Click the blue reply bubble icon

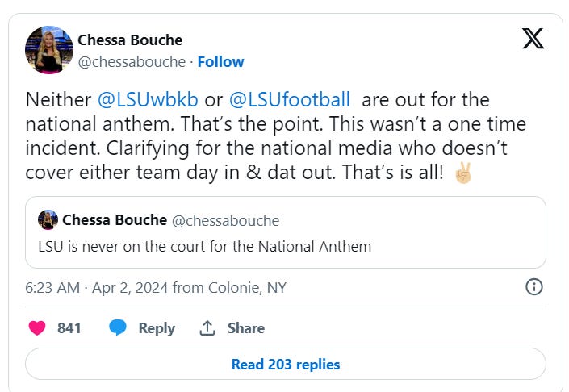[118, 327]
